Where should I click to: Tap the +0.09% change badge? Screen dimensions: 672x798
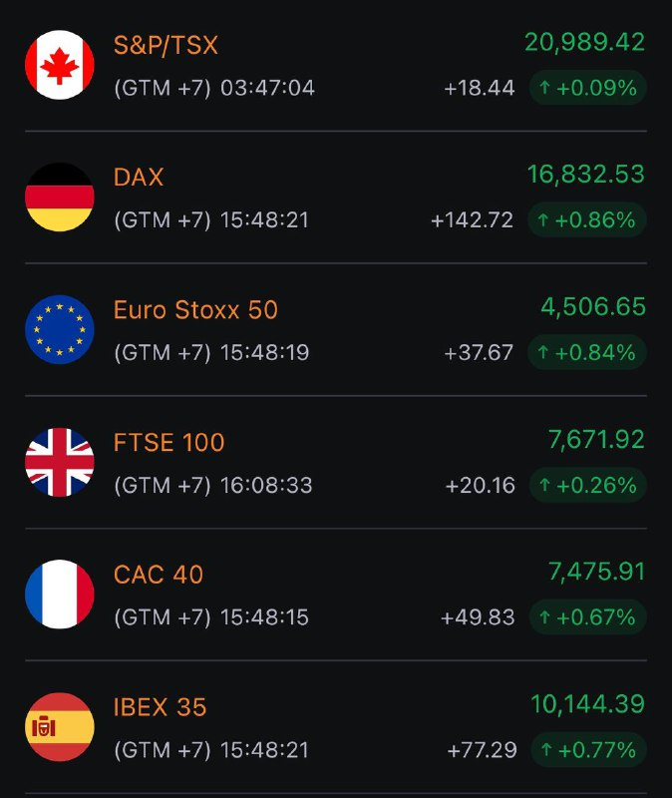tap(588, 88)
